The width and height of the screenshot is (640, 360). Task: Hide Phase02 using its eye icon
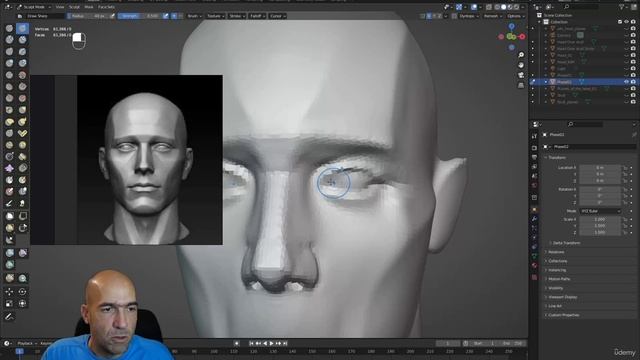[626, 82]
